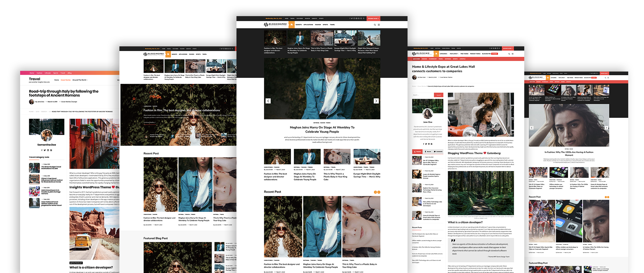Click the orange home icon in the Great Lakes Mall article page
This screenshot has height=273, width=644.
point(436,53)
